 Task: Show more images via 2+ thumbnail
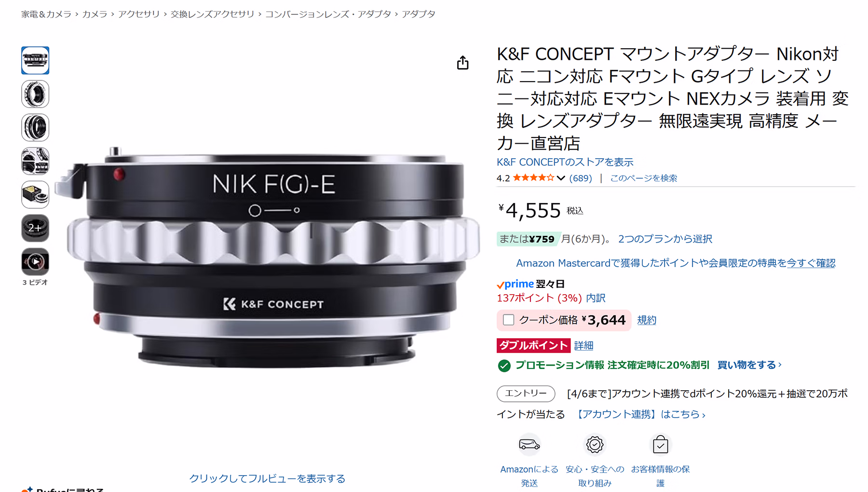35,228
